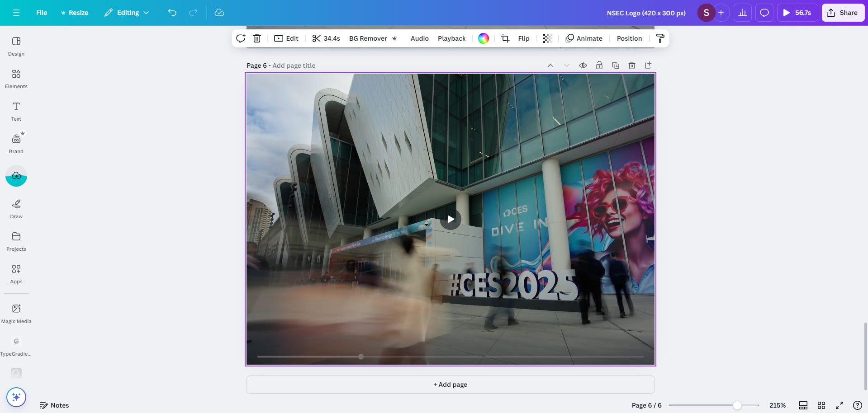Delete the selected video via toolbar trash

(x=257, y=38)
